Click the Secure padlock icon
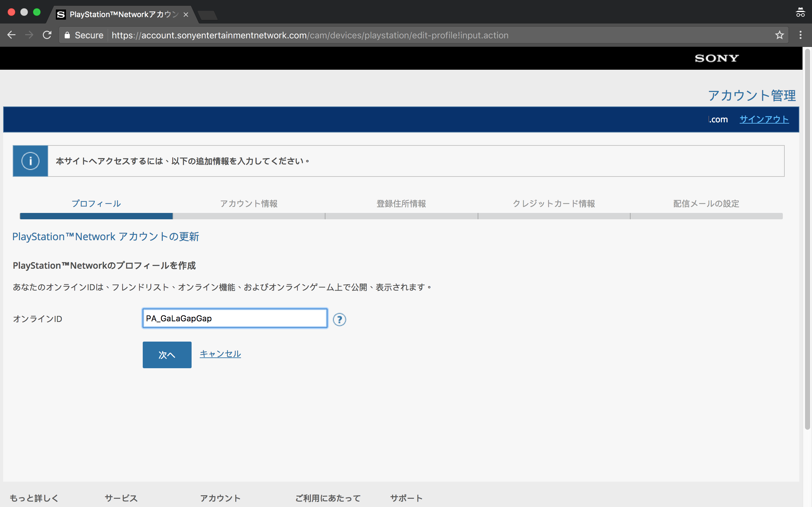The width and height of the screenshot is (812, 507). click(67, 35)
